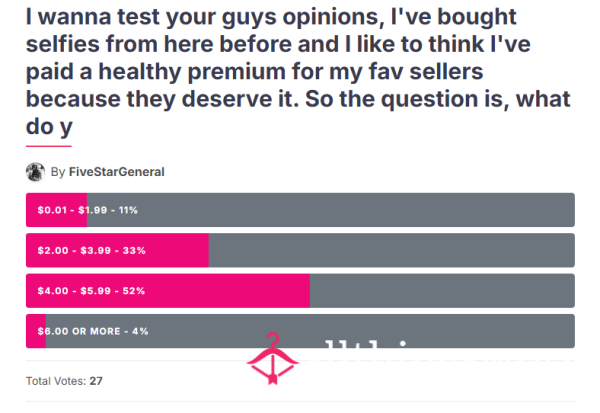600x413 pixels.
Task: Click the vote count number 27
Action: point(96,381)
